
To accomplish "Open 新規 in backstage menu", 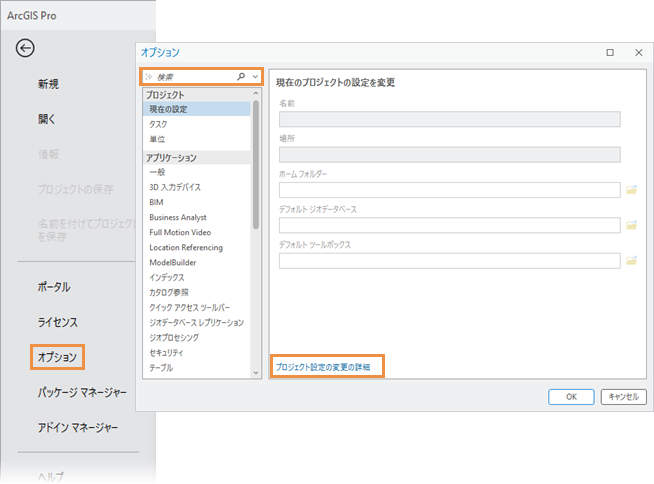I will pos(48,84).
